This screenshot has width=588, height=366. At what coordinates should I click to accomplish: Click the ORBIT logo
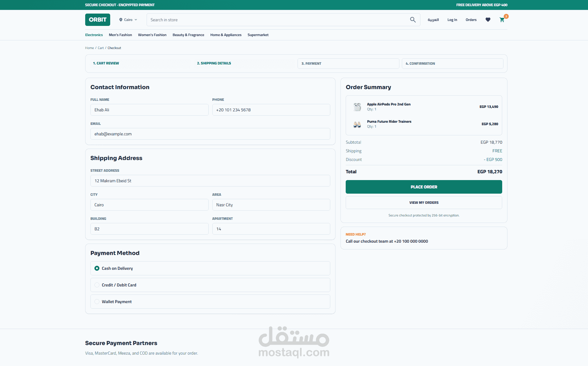pos(98,20)
